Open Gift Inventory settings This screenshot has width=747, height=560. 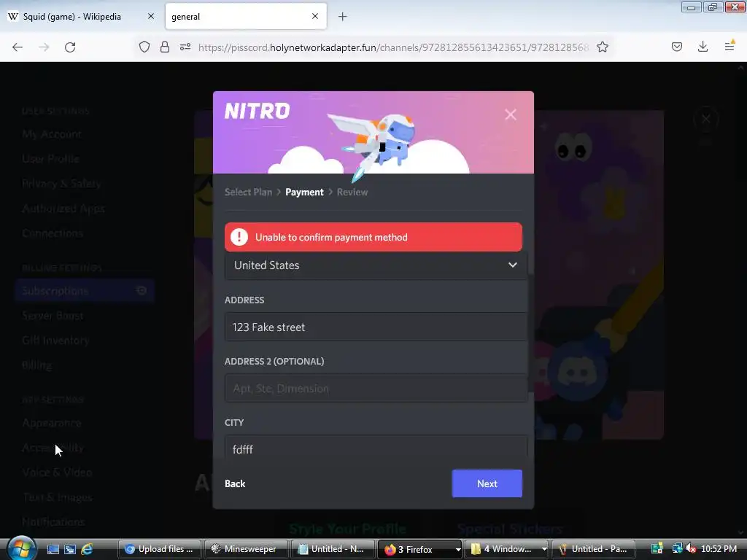tap(55, 340)
